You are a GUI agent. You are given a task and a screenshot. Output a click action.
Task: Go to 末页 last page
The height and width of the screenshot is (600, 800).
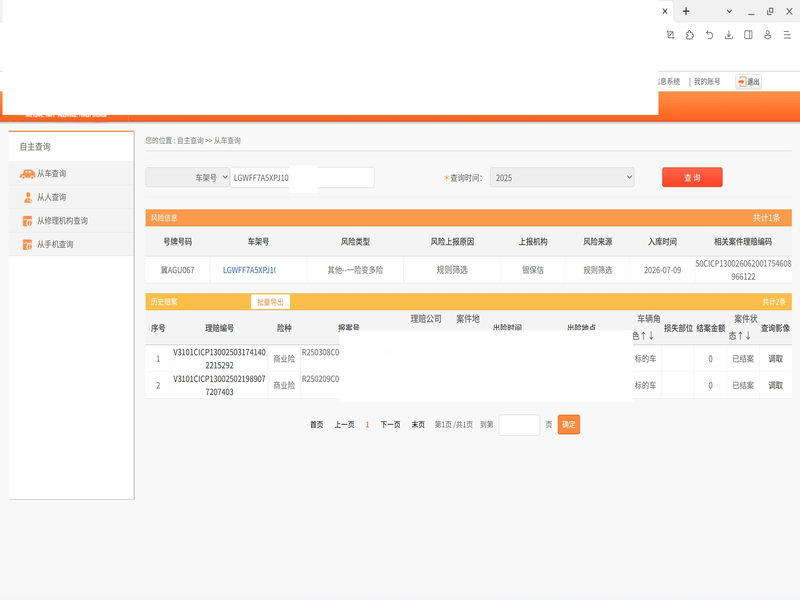click(x=418, y=424)
